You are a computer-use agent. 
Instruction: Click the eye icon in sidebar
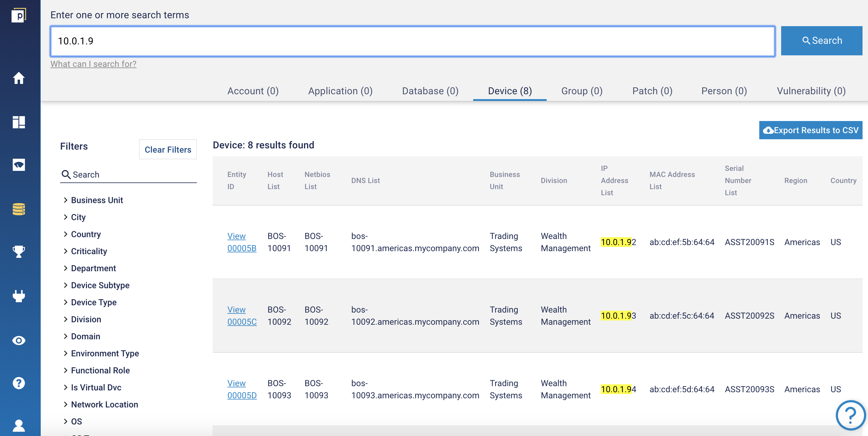tap(19, 341)
